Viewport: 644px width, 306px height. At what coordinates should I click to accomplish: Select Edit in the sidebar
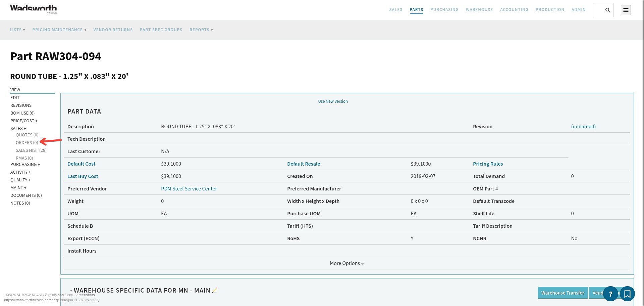[15, 97]
